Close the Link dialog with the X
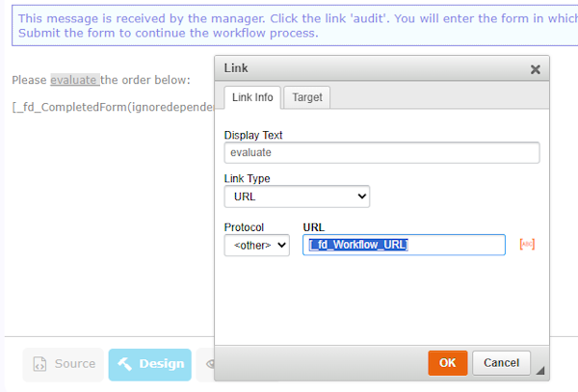The width and height of the screenshot is (578, 392). click(536, 69)
